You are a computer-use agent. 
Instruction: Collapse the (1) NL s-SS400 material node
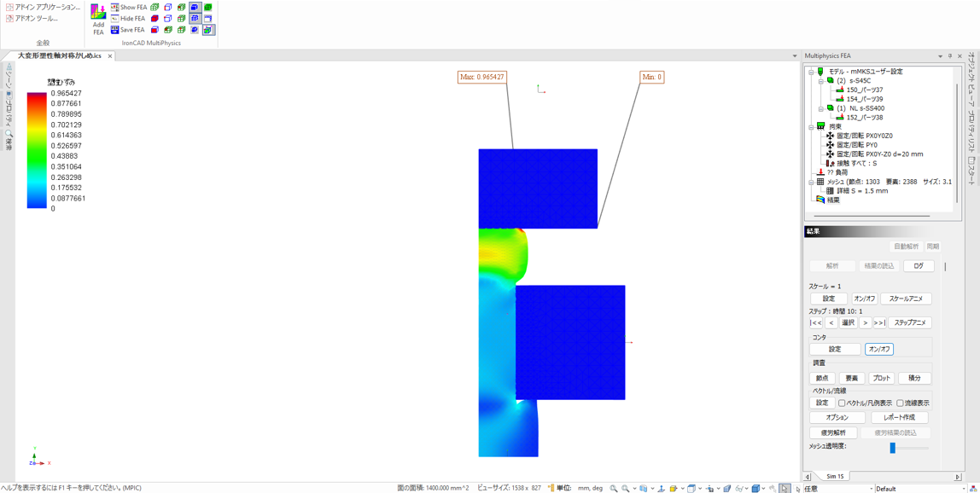point(820,108)
